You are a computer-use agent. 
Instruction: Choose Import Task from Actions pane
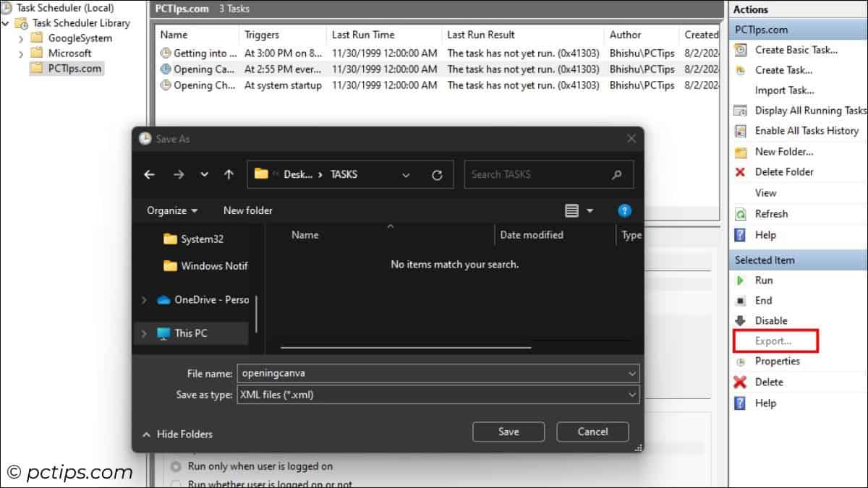(x=784, y=90)
